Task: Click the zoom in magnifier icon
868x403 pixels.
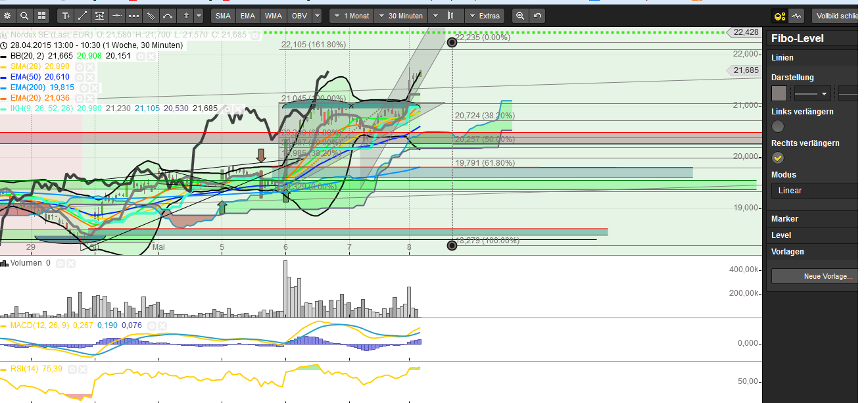Action: click(520, 15)
